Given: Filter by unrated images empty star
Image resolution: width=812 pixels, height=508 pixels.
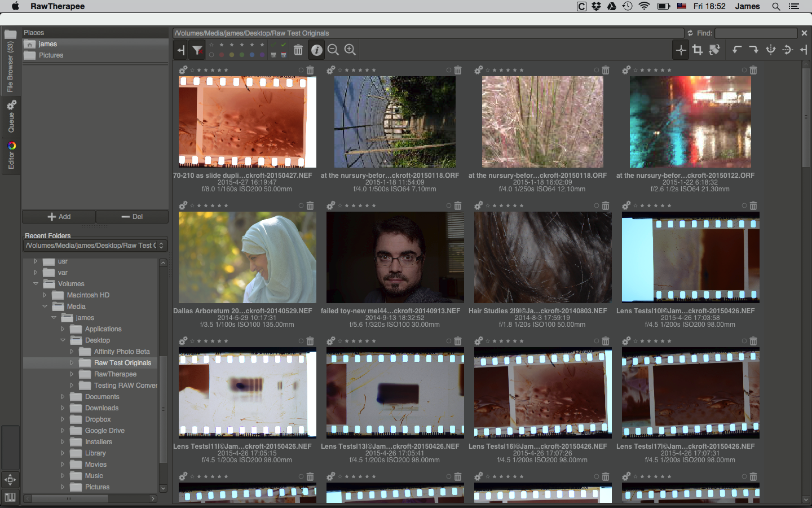Looking at the screenshot, I should [x=211, y=45].
